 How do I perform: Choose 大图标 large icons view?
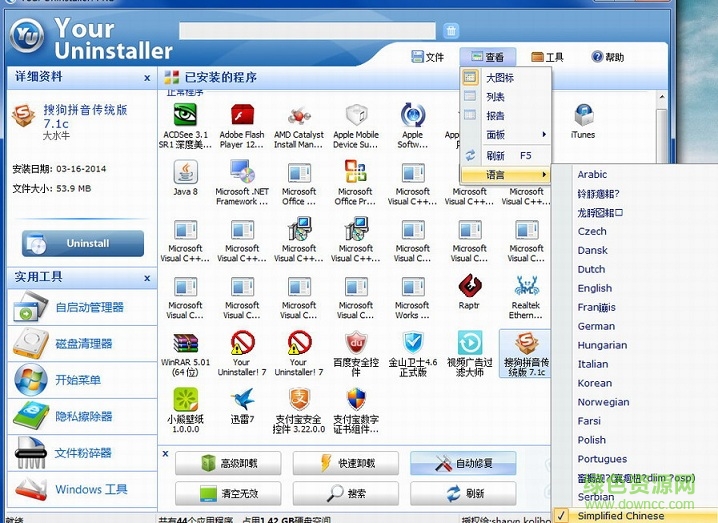click(506, 78)
